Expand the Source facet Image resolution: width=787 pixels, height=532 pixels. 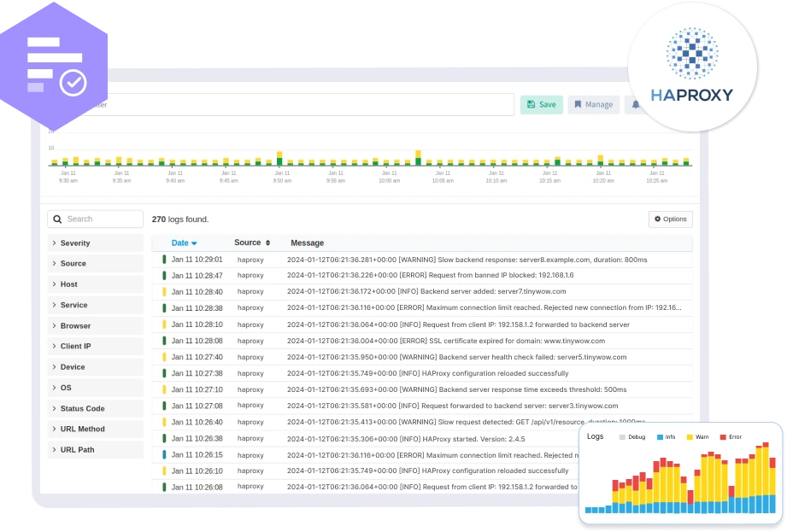coord(96,264)
